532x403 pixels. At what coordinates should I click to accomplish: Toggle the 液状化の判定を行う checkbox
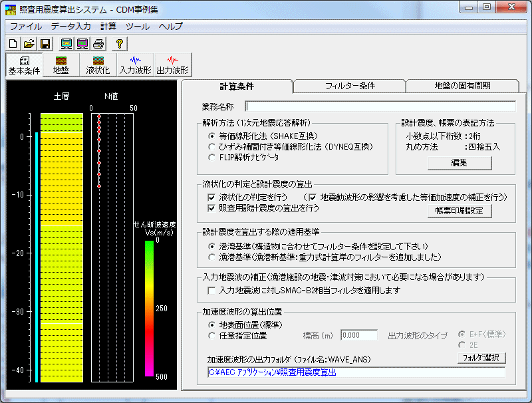click(212, 198)
